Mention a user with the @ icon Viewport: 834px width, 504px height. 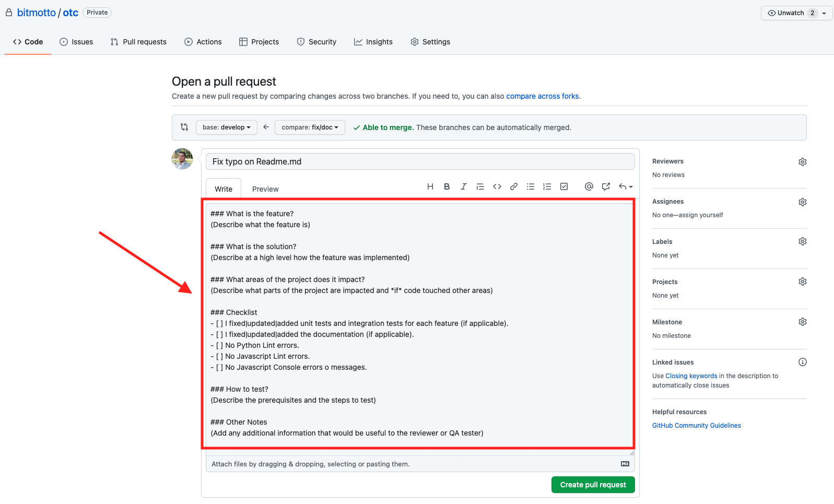[x=589, y=186]
